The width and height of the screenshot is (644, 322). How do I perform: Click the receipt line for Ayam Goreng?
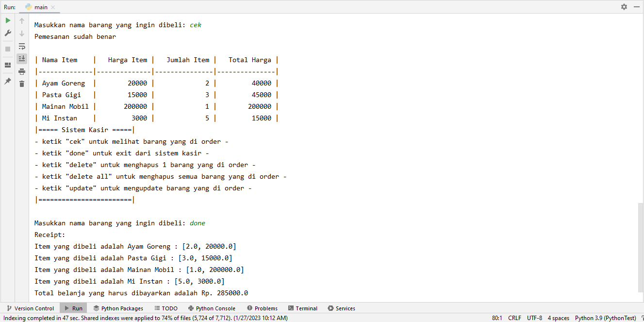point(135,247)
